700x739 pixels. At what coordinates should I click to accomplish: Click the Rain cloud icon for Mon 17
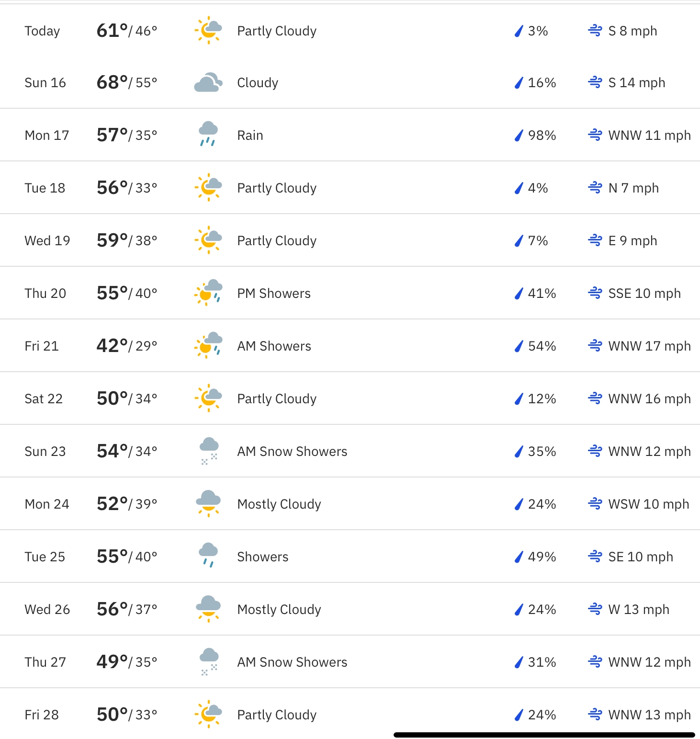point(208,134)
